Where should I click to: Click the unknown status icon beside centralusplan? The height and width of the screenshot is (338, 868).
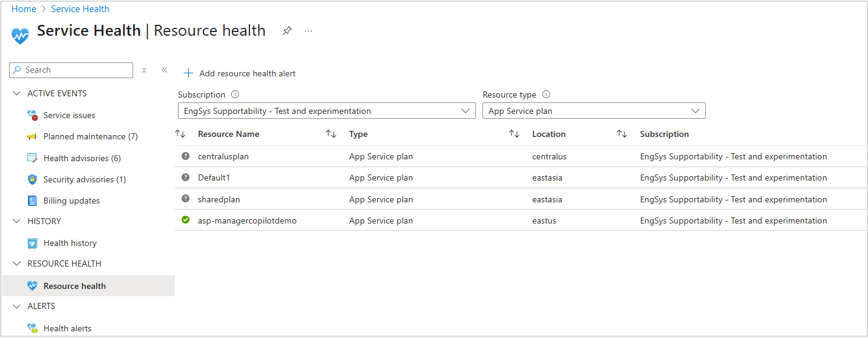tap(186, 156)
